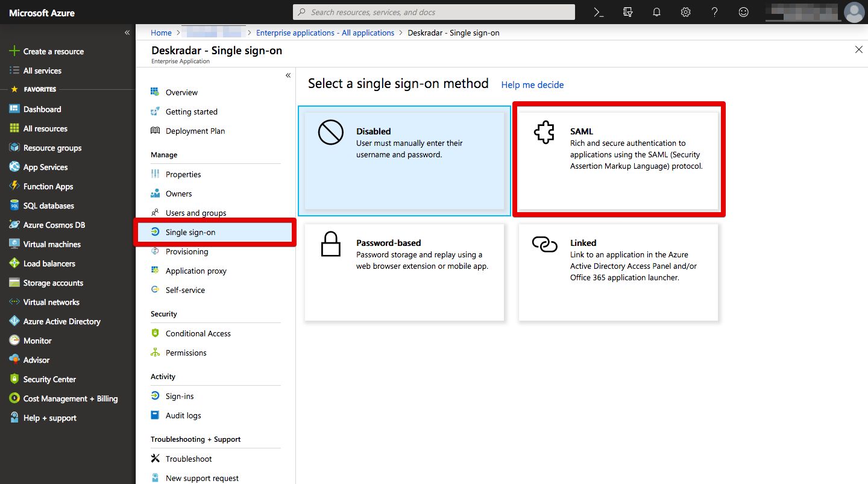Viewport: 868px width, 484px height.
Task: Open the account avatar menu
Action: [854, 12]
